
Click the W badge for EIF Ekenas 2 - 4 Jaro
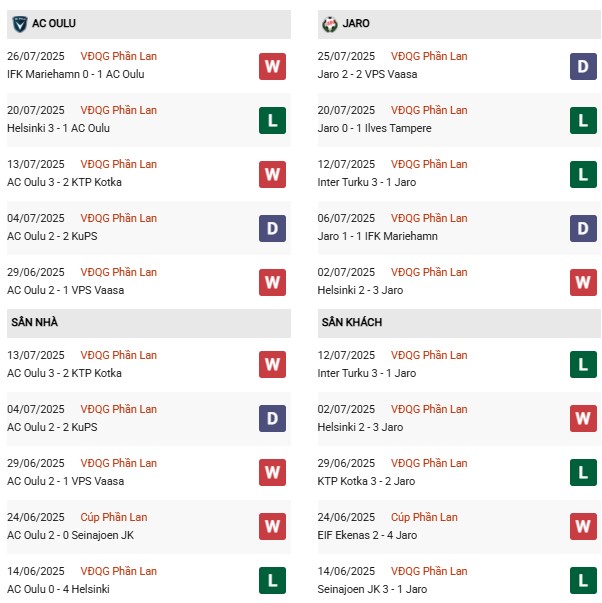click(x=583, y=527)
